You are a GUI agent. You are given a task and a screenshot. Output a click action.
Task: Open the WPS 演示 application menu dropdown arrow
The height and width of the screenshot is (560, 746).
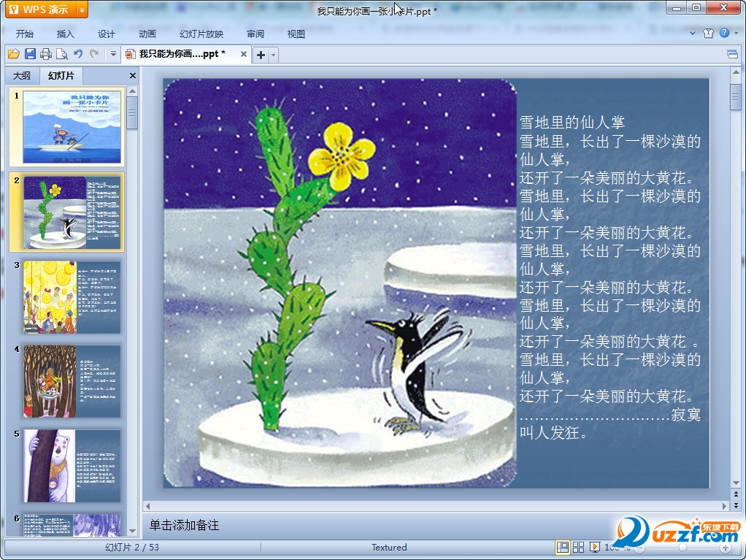pos(82,9)
